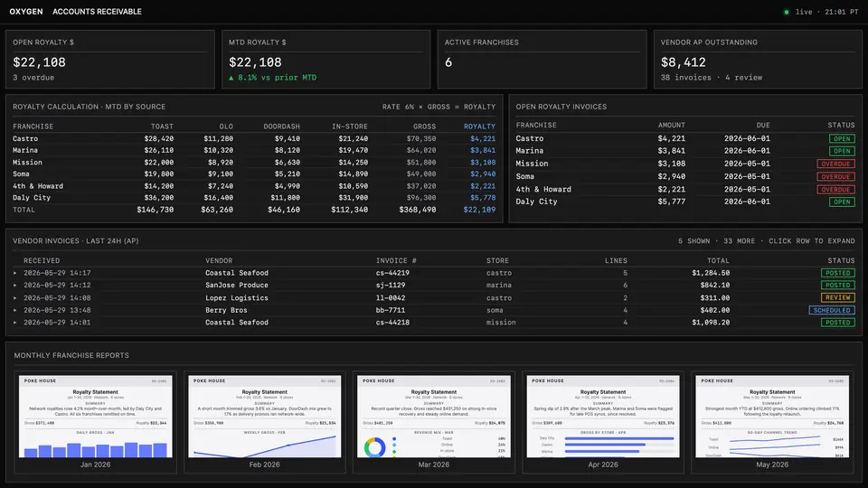Screen dimensions: 868x488
Task: Select Daly City royalty value $5,778
Action: 483,198
